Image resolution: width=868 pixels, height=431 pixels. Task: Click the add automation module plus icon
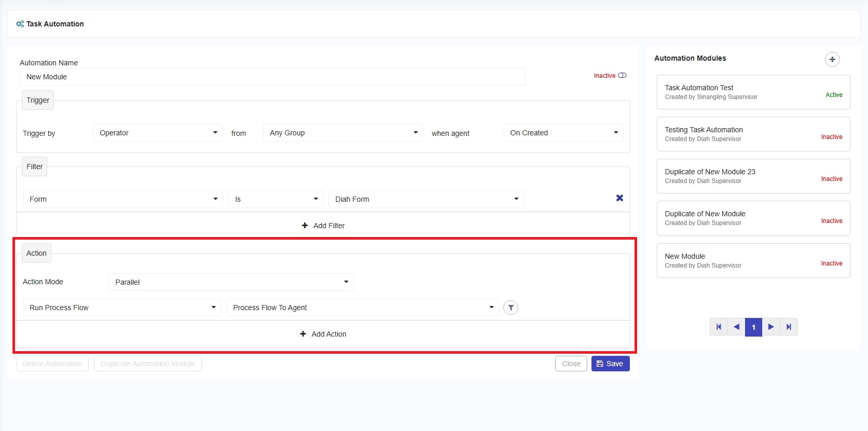point(832,59)
